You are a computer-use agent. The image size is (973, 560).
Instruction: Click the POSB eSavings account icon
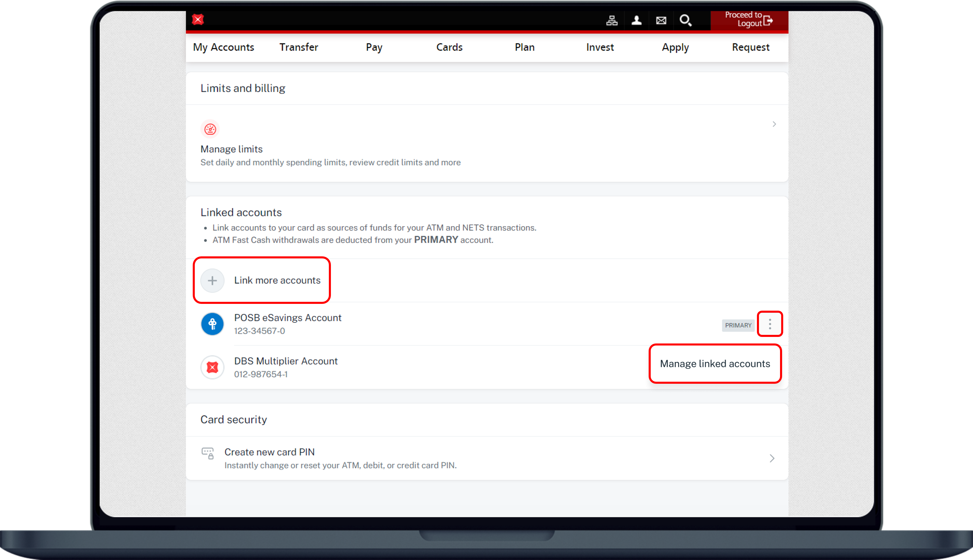tap(212, 324)
